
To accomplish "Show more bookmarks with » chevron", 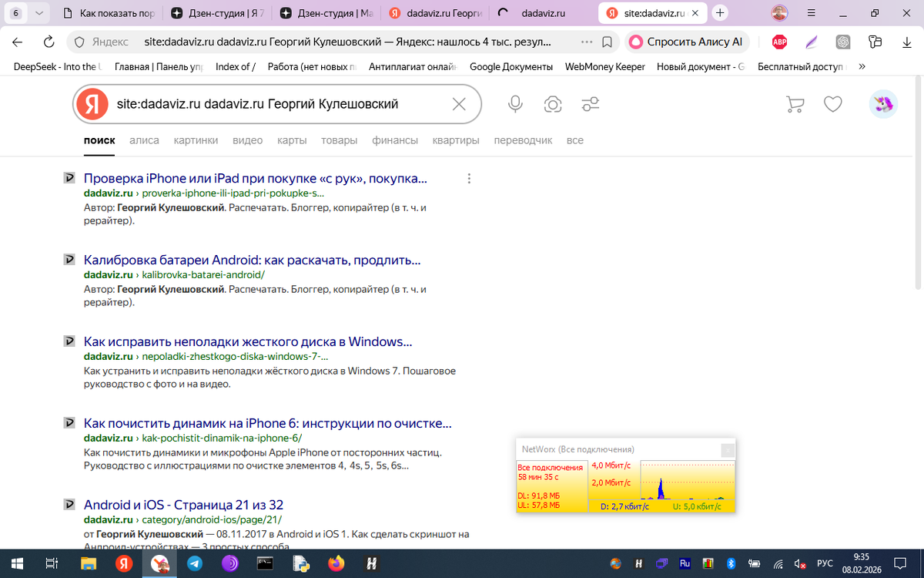I will tap(862, 66).
